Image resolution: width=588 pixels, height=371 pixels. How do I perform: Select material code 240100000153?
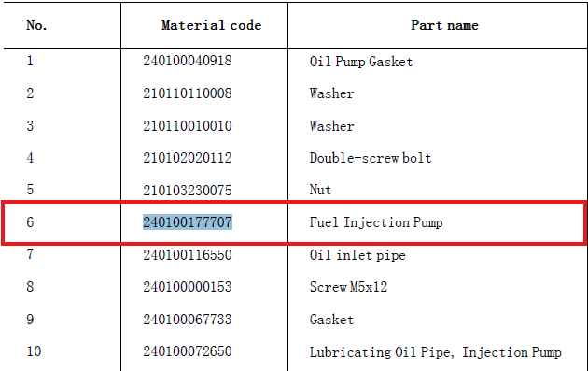tap(188, 287)
